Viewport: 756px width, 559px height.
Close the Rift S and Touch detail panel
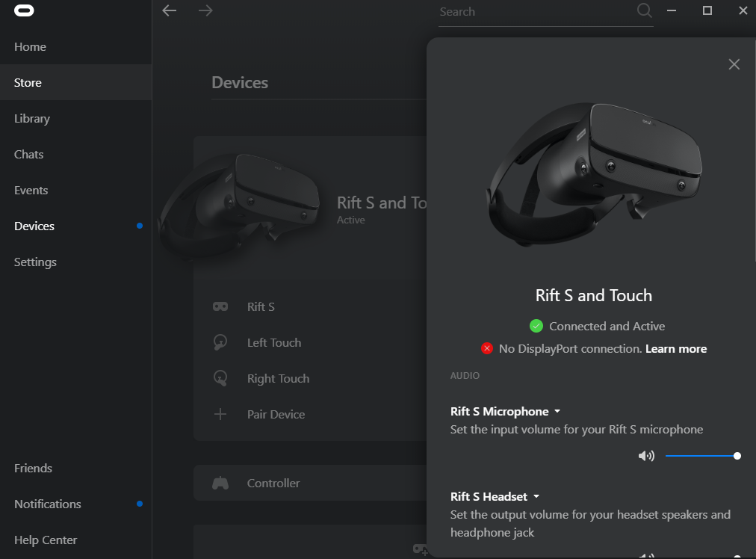coord(734,64)
